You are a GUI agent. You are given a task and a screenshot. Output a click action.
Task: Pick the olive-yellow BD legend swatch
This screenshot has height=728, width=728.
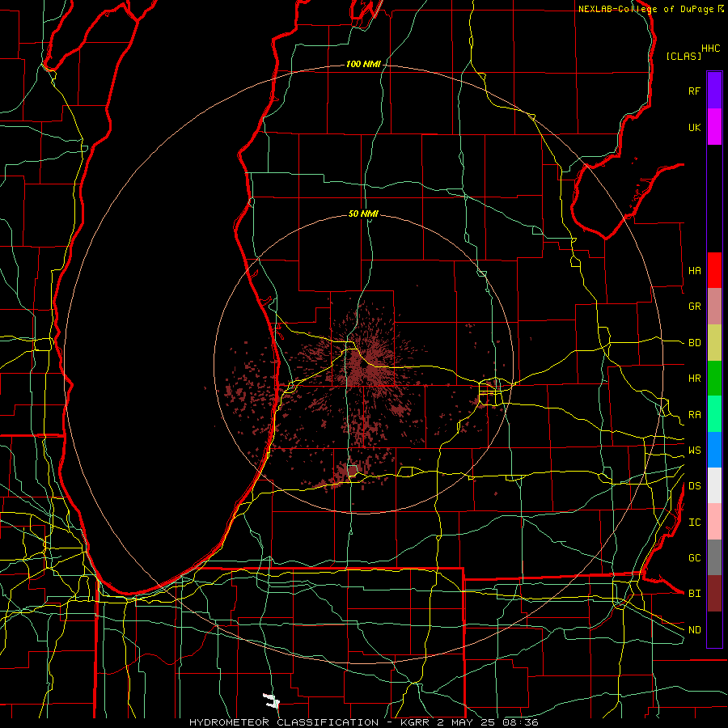714,343
